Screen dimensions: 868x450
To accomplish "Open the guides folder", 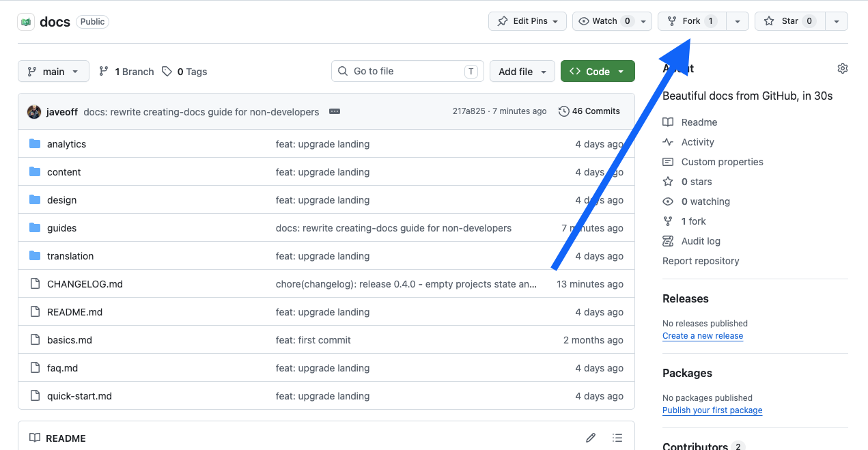I will pyautogui.click(x=61, y=228).
